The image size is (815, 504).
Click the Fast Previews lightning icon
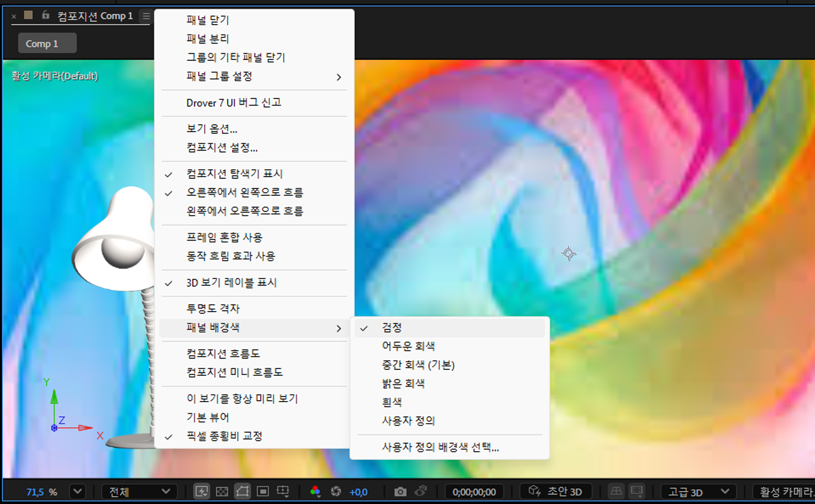click(x=202, y=492)
